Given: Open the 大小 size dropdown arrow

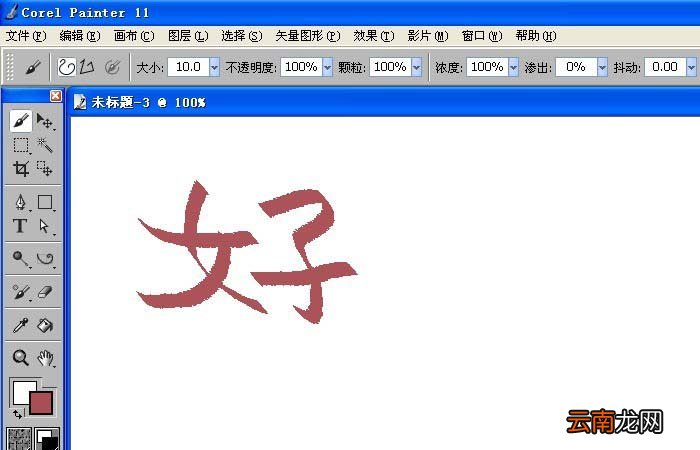Looking at the screenshot, I should pos(214,67).
